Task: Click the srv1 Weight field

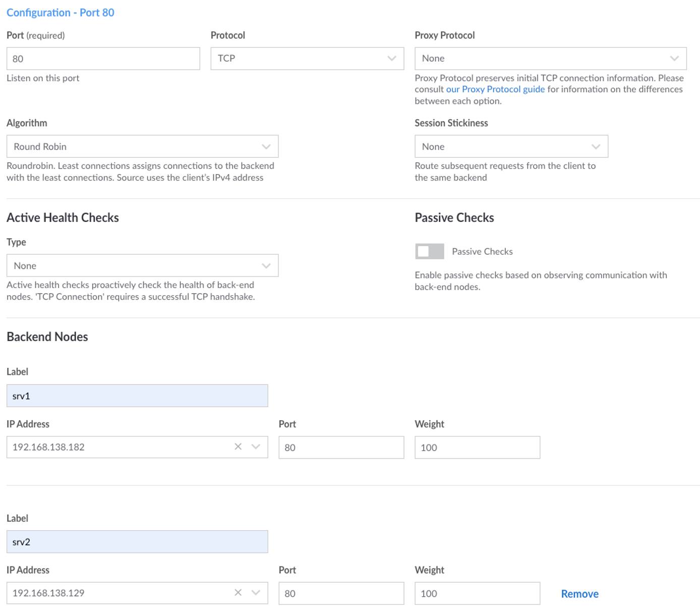Action: (477, 447)
